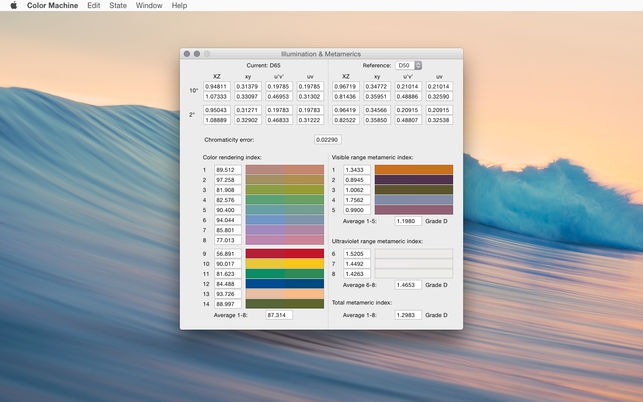Select color rendering swatch 14 dark olive
643x402 pixels.
(285, 304)
